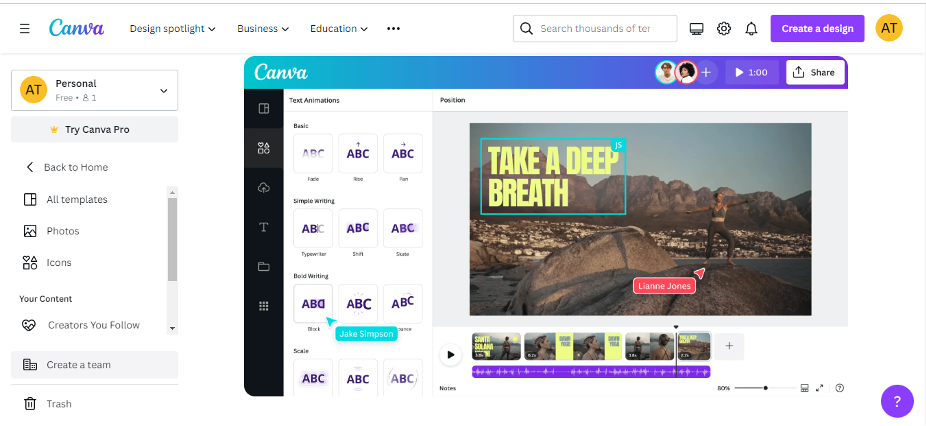The image size is (926, 426).
Task: Click the Position tab in editor
Action: [452, 100]
